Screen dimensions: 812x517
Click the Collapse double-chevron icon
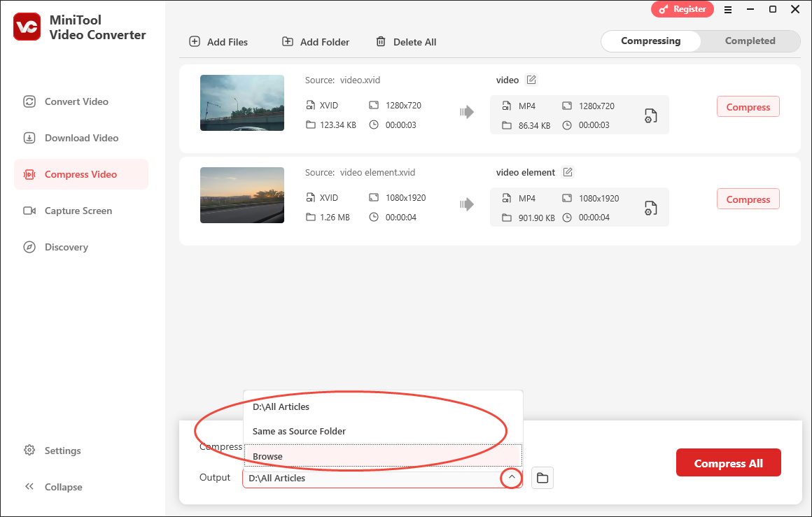(29, 486)
